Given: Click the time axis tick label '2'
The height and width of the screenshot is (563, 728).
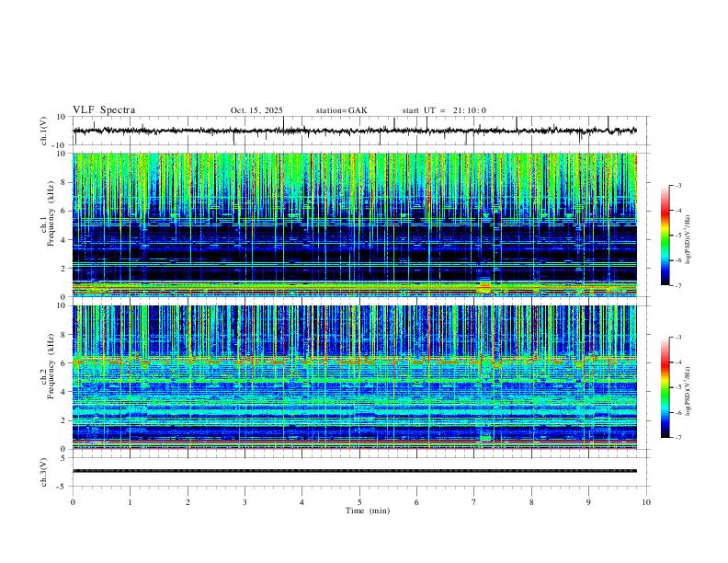Looking at the screenshot, I should [x=188, y=502].
